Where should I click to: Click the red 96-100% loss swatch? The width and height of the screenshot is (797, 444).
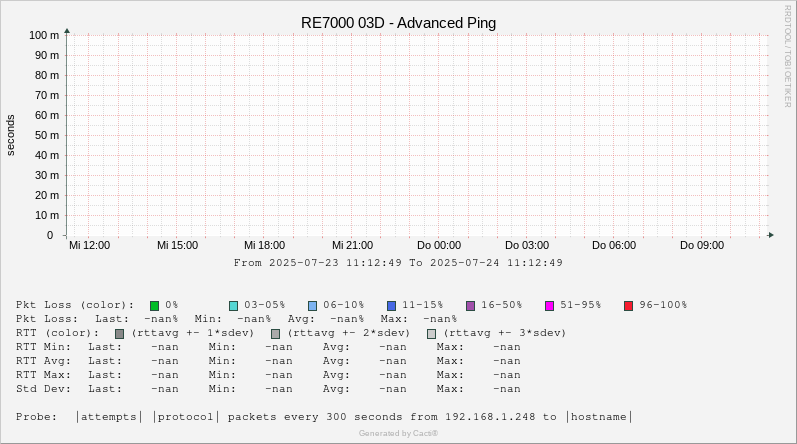628,305
